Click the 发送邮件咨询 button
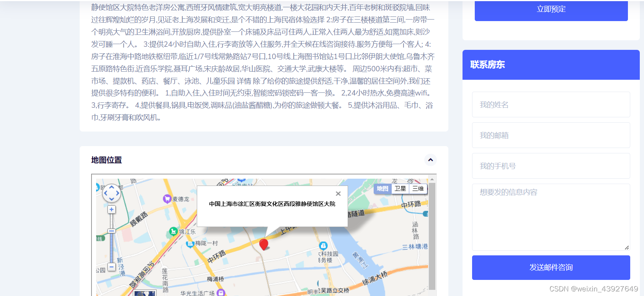 551,268
